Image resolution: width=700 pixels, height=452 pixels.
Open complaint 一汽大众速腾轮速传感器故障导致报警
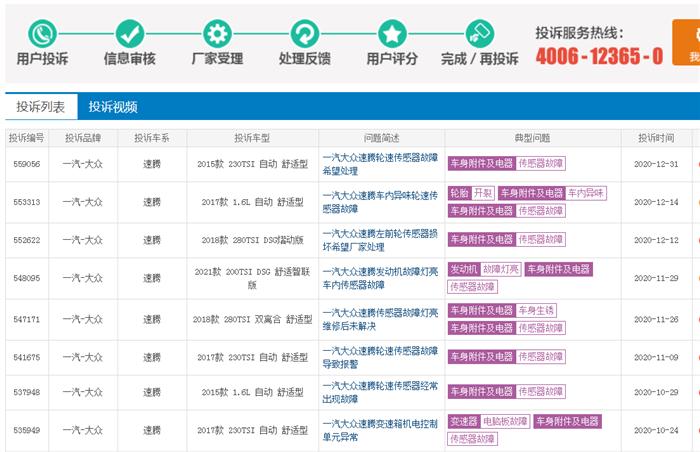click(380, 357)
